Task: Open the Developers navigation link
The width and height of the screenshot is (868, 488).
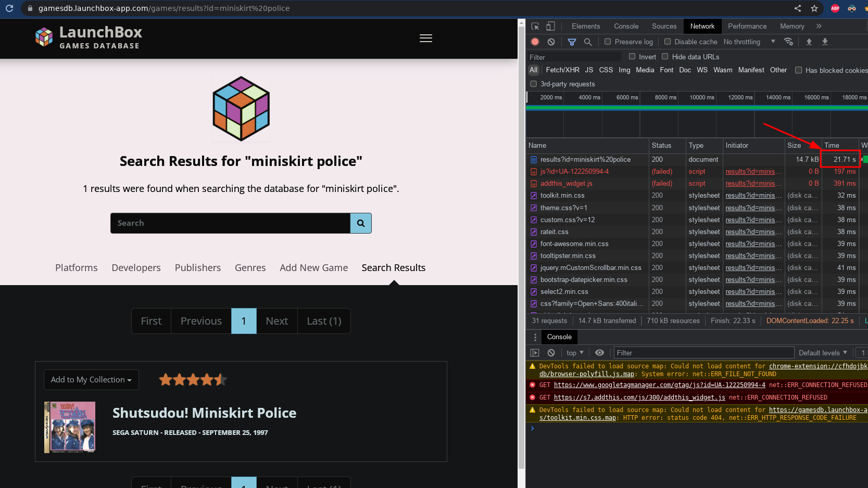Action: coord(136,267)
